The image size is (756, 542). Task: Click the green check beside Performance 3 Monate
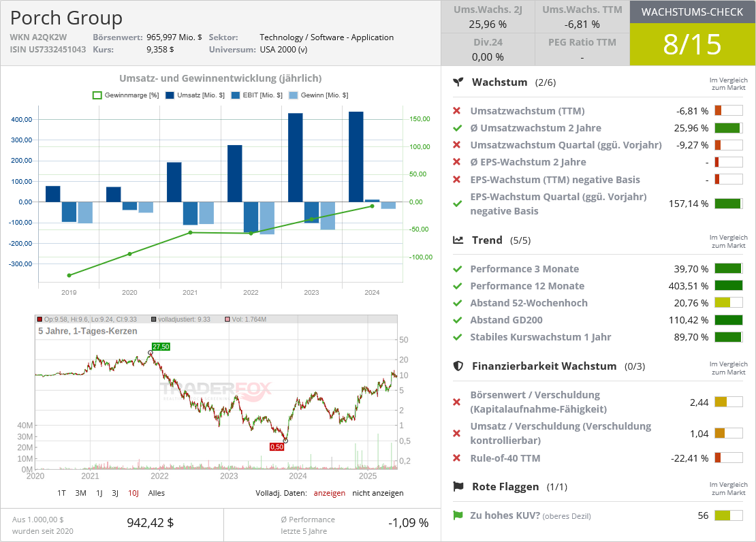[x=458, y=269]
